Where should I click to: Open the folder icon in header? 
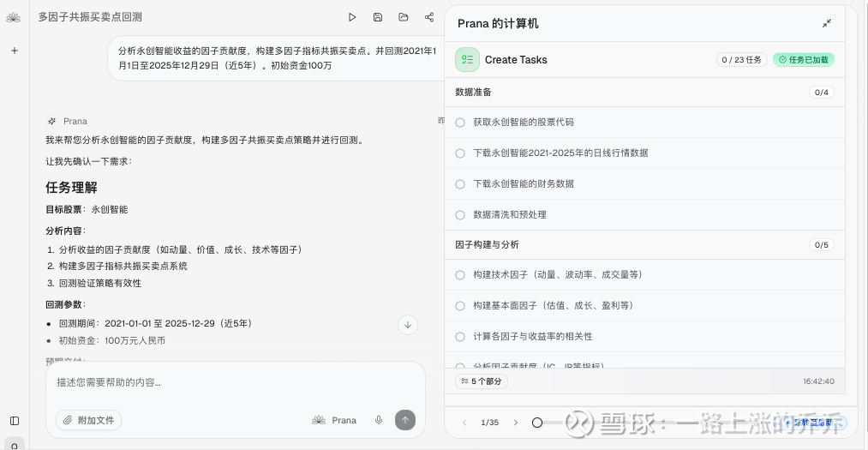point(404,17)
